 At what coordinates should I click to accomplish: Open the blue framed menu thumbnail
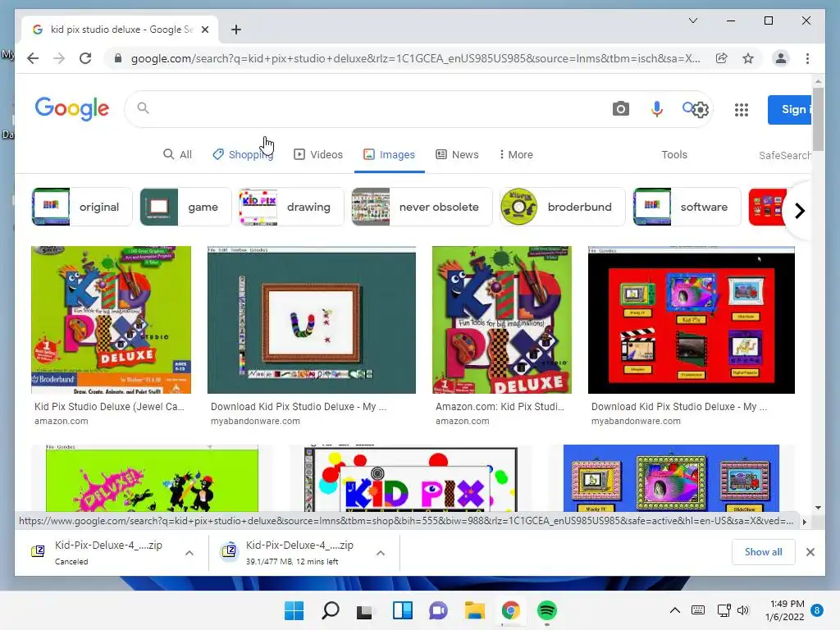coord(671,478)
